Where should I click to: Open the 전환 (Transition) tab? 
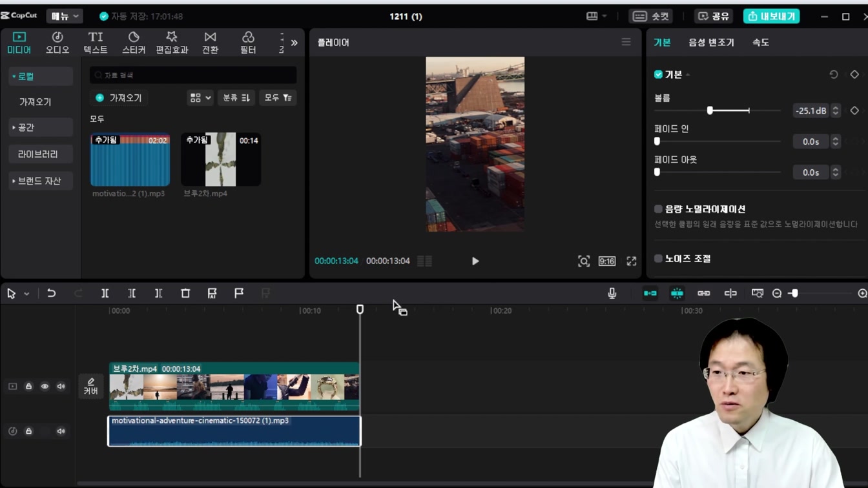click(x=210, y=43)
